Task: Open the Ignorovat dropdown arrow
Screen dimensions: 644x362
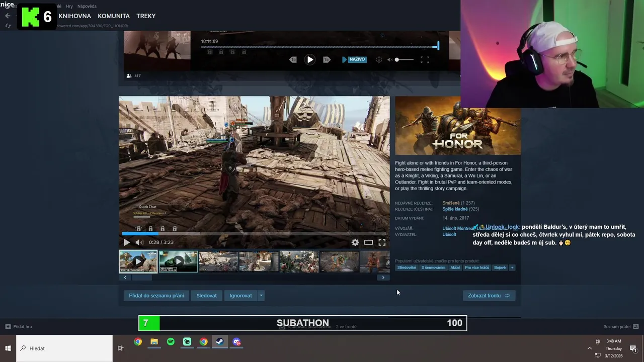Action: (261, 296)
